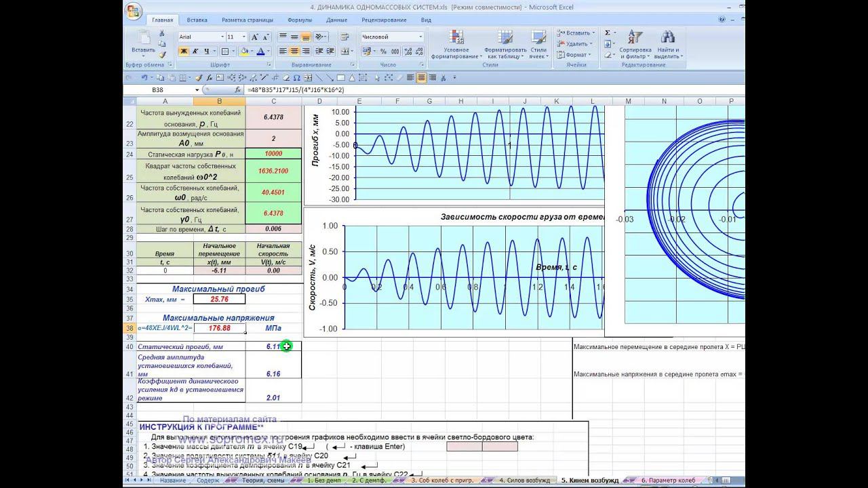
Task: Toggle bold formatting Ж button
Action: coord(184,52)
